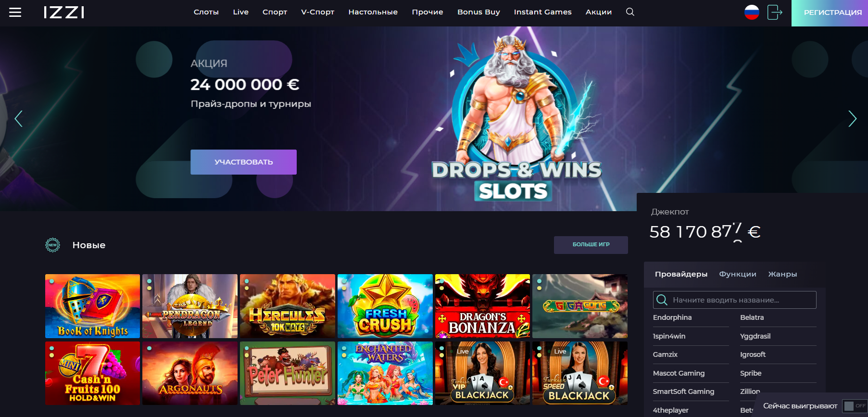Select the Провайдеры tab
868x417 pixels.
(681, 274)
